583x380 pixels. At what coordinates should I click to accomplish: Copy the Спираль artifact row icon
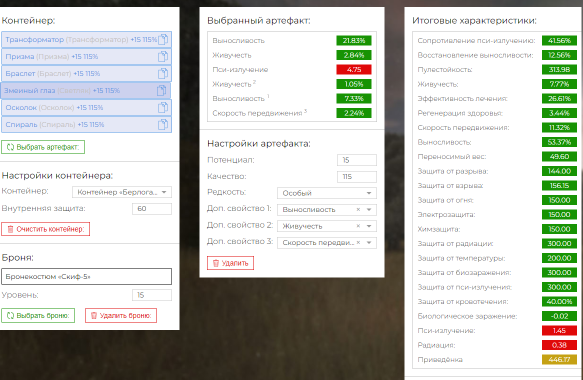pyautogui.click(x=163, y=125)
